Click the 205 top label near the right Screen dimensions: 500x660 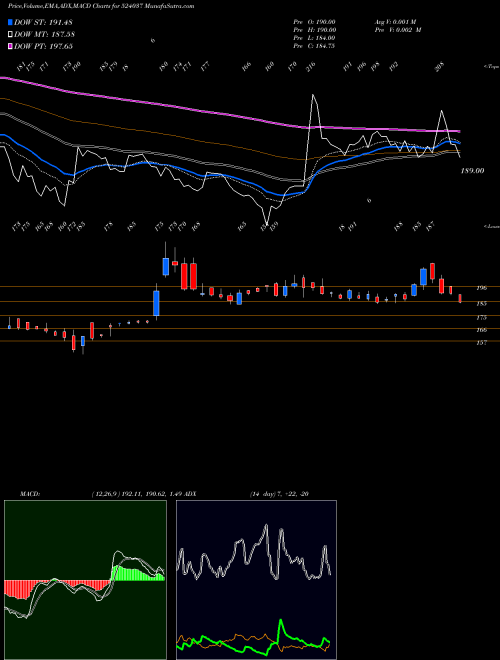pyautogui.click(x=439, y=67)
